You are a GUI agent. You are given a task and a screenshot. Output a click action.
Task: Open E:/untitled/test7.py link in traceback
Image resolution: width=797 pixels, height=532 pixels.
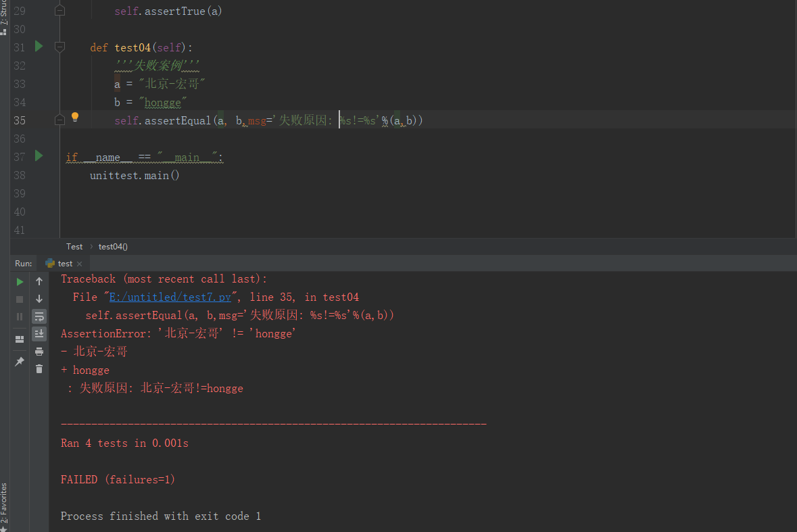click(x=170, y=297)
